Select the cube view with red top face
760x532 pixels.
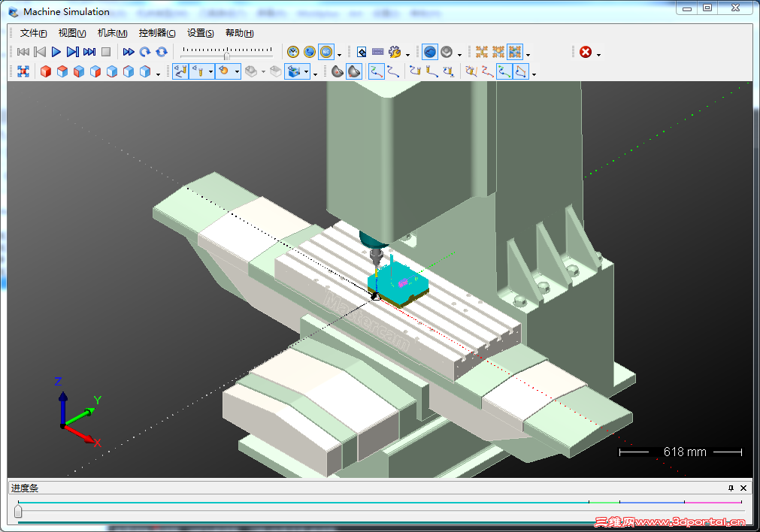[62, 71]
